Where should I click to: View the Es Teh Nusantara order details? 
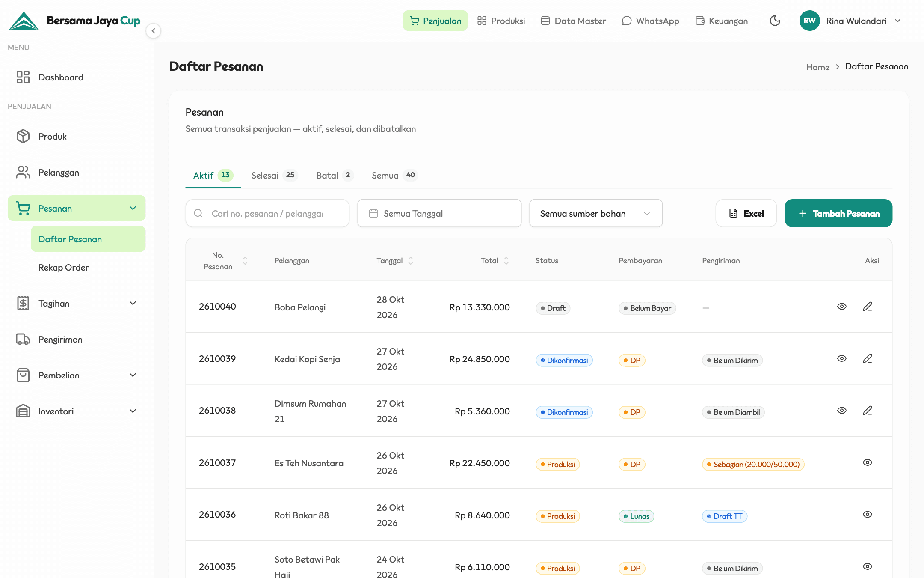tap(867, 462)
